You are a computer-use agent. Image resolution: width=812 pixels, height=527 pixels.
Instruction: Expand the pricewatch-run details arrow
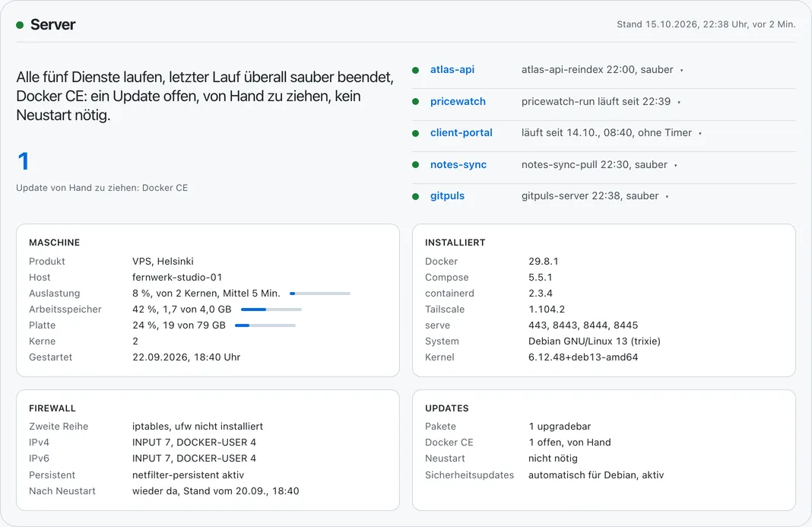(x=679, y=102)
